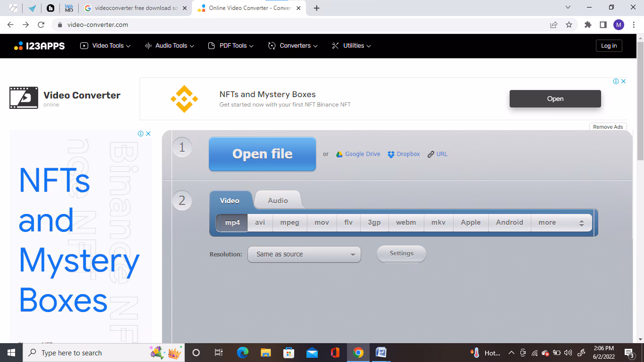Click the Open file button
Screen dimensions: 644x362
[x=262, y=154]
